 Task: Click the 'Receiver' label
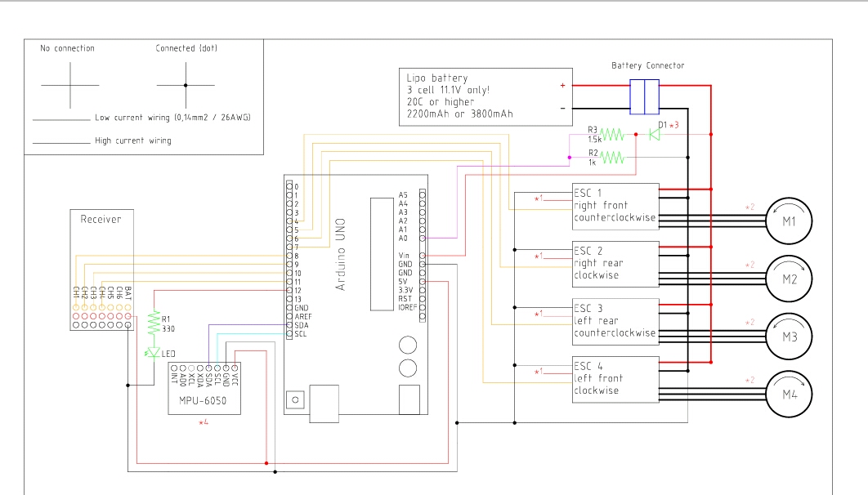click(x=101, y=220)
